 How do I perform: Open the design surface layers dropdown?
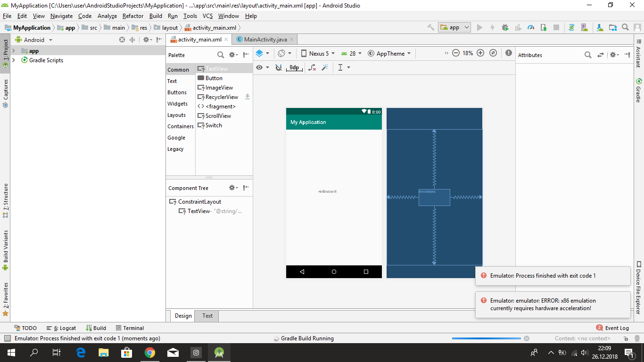(x=262, y=53)
